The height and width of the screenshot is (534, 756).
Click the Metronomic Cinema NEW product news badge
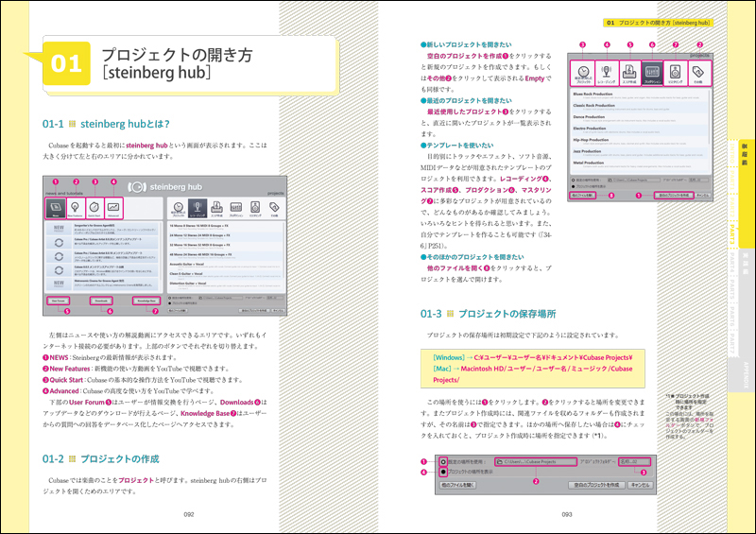[59, 284]
